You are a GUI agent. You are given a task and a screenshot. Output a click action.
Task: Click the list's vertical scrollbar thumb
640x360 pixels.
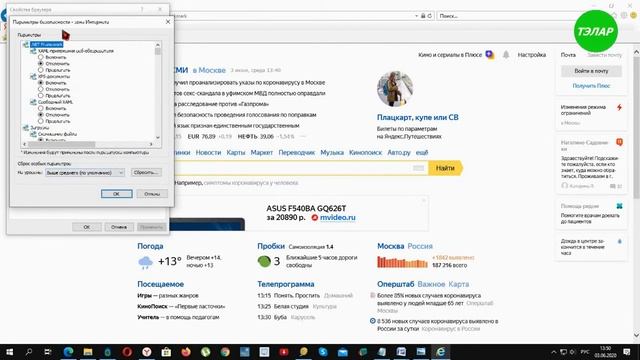coord(158,51)
